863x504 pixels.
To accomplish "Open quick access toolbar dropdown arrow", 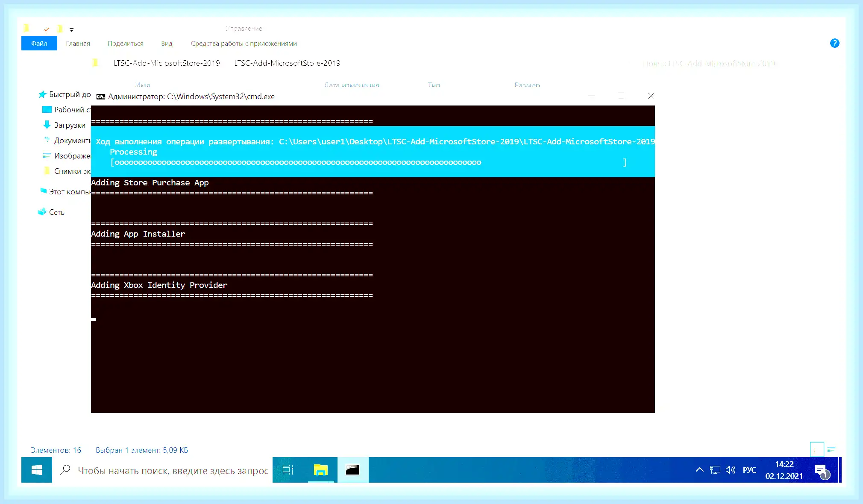I will pos(71,29).
